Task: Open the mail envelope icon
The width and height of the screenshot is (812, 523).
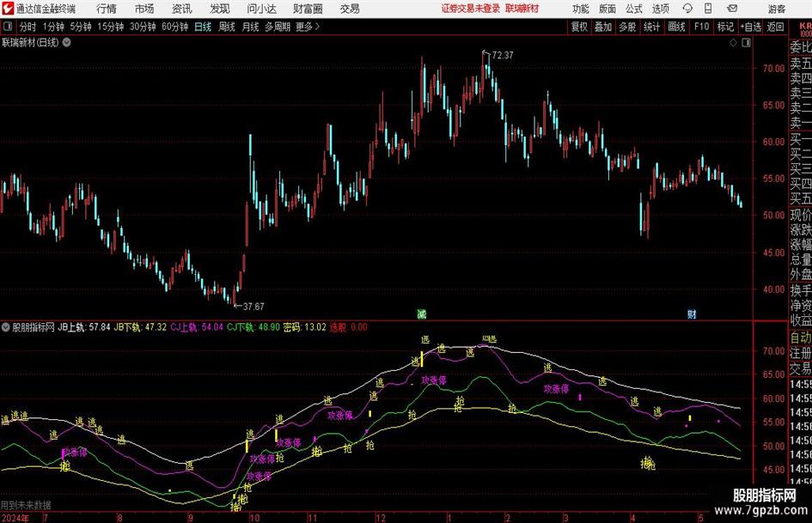Action: click(x=732, y=9)
